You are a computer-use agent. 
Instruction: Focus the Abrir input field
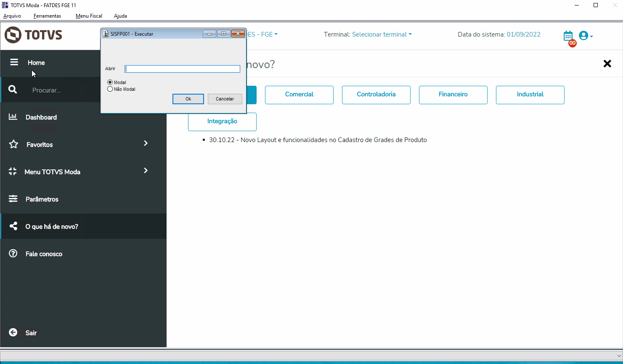[182, 69]
